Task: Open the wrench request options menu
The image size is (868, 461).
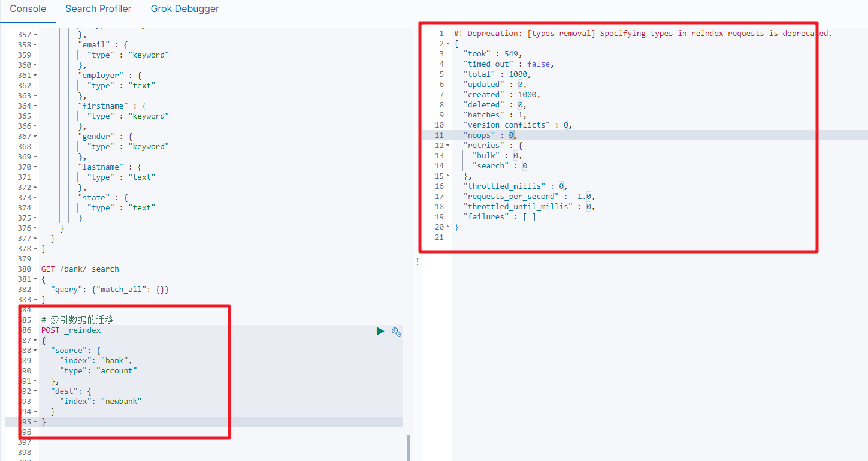Action: (x=396, y=332)
